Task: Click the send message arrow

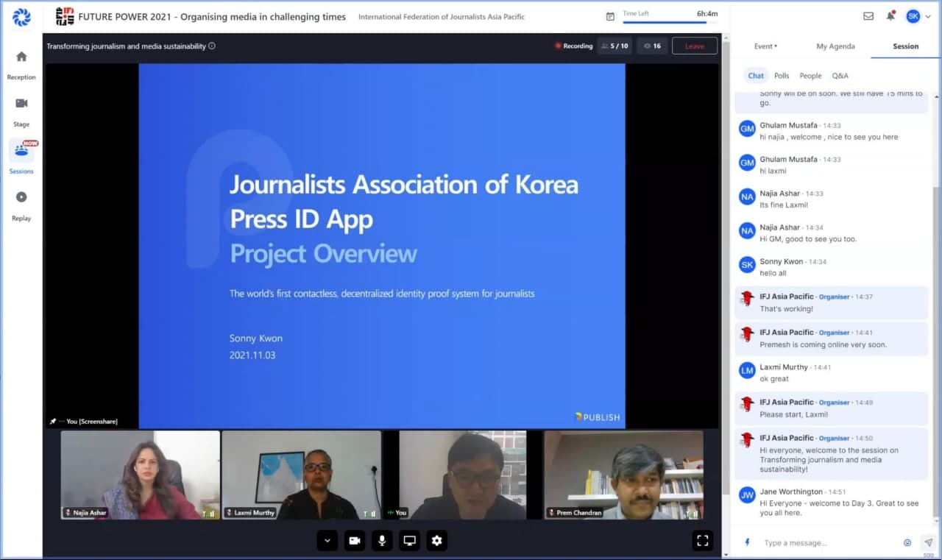Action: tap(928, 542)
